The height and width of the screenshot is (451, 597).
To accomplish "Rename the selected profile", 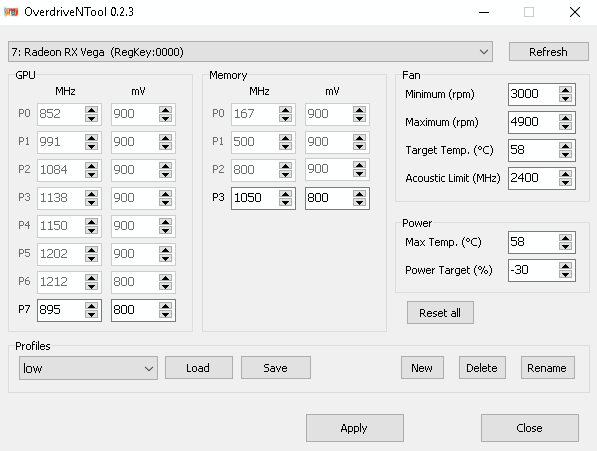I will 548,368.
